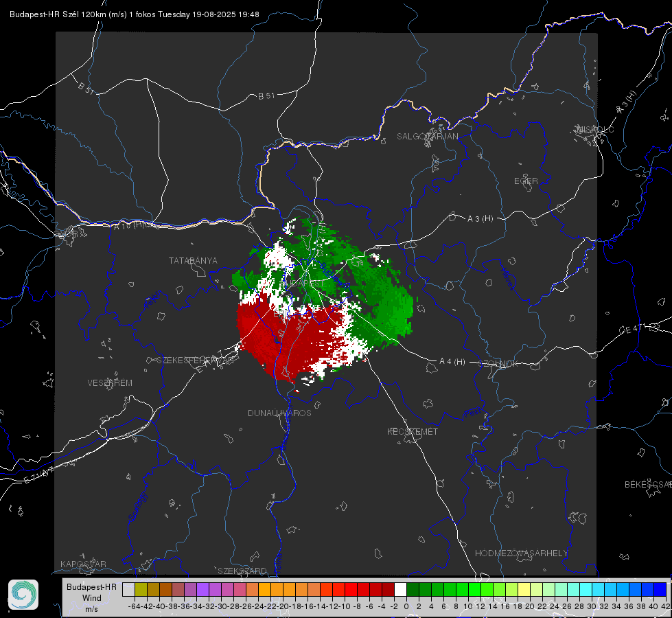Choose the amber swatch between -24 and -22
Image resolution: width=672 pixels, height=618 pixels.
coord(264,589)
